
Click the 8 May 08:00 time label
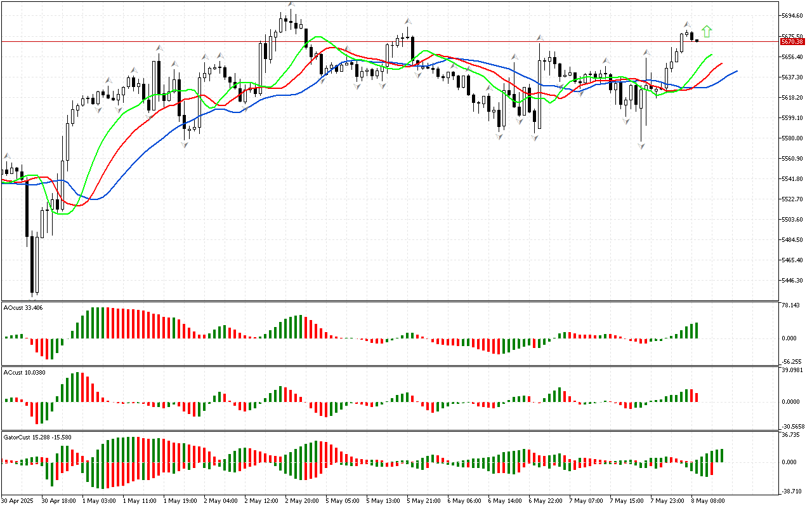708,500
